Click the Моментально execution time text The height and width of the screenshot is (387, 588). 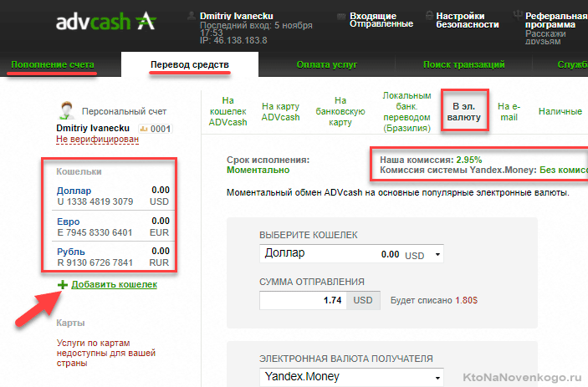tap(258, 170)
